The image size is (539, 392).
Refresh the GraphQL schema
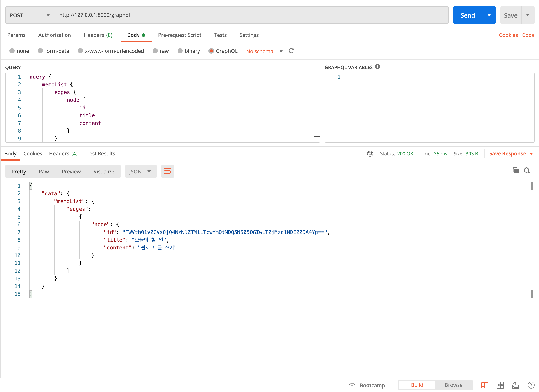[x=291, y=51]
